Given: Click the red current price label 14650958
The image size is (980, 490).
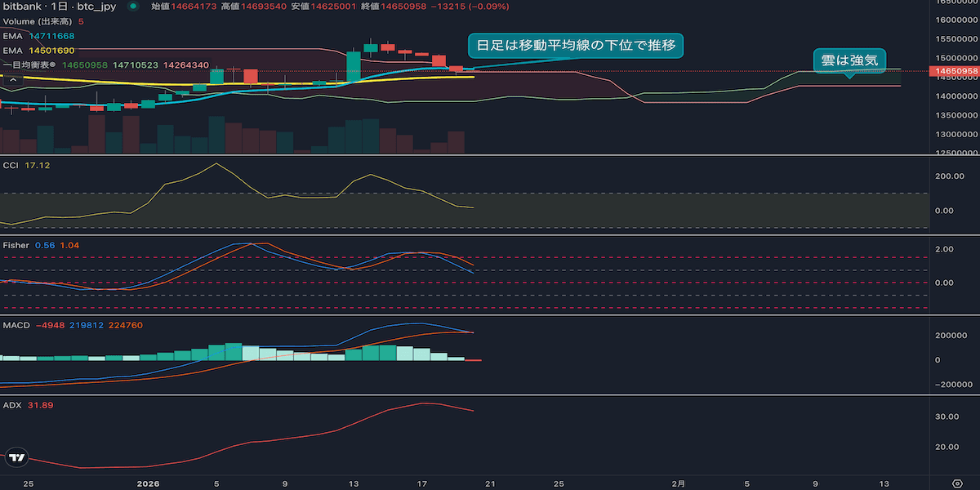Looking at the screenshot, I should 955,72.
